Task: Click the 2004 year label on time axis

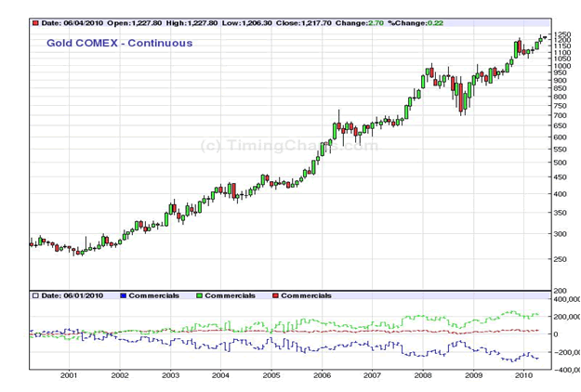Action: point(221,375)
